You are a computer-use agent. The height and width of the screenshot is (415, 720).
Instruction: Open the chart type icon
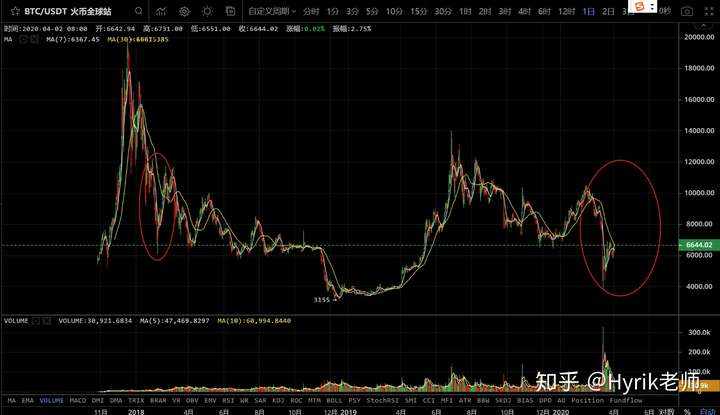161,11
